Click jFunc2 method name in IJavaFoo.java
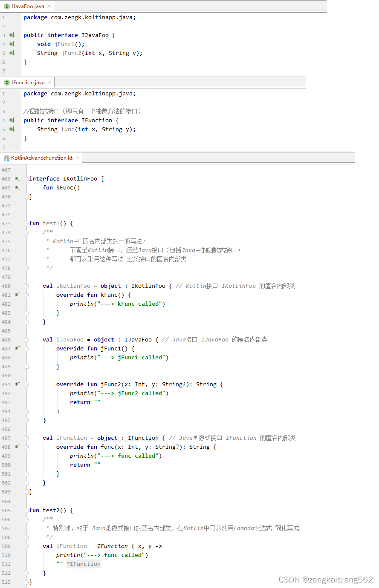The width and height of the screenshot is (379, 588). pyautogui.click(x=71, y=53)
